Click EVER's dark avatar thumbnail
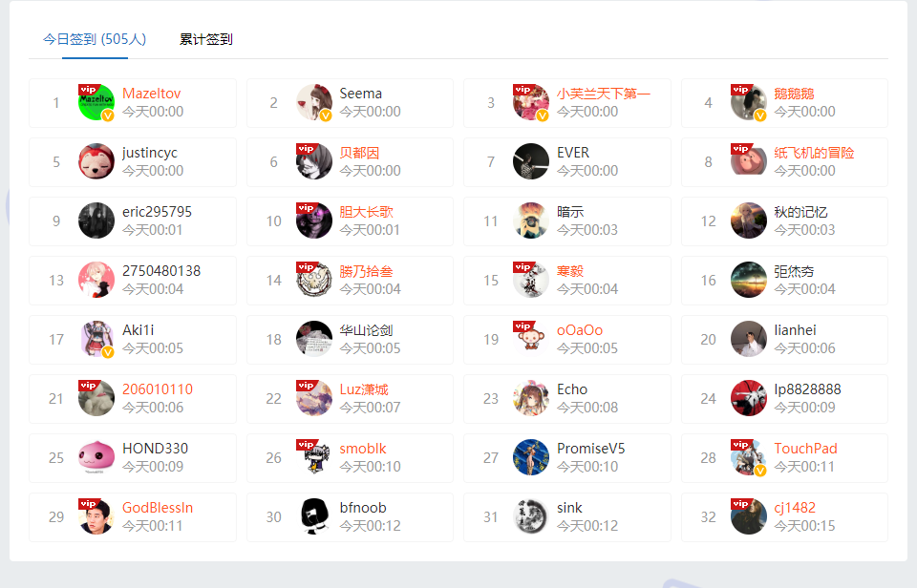Screen dimensions: 917x588 [x=531, y=161]
